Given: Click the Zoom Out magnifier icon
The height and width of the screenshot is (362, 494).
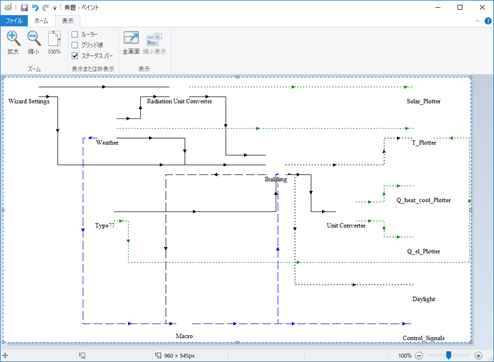Looking at the screenshot, I should point(34,39).
